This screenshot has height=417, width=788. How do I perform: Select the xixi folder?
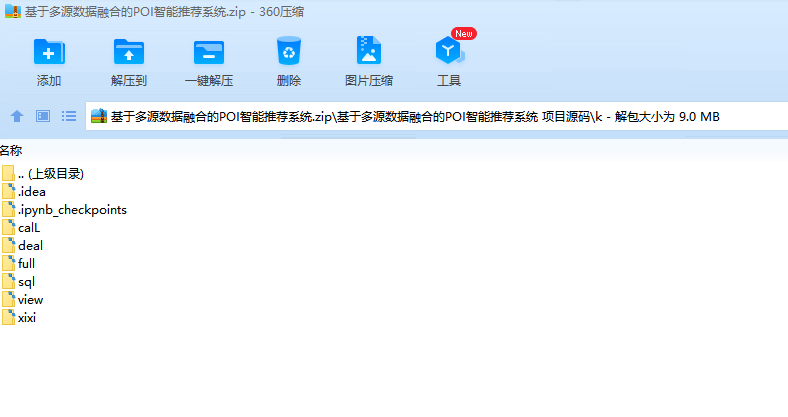pyautogui.click(x=27, y=318)
